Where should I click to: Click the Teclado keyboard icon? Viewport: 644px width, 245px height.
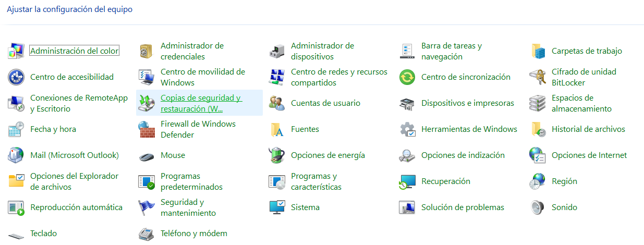click(x=16, y=235)
